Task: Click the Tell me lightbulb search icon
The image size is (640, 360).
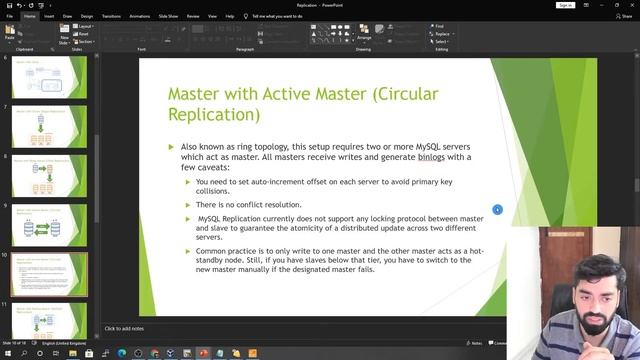Action: (x=246, y=16)
